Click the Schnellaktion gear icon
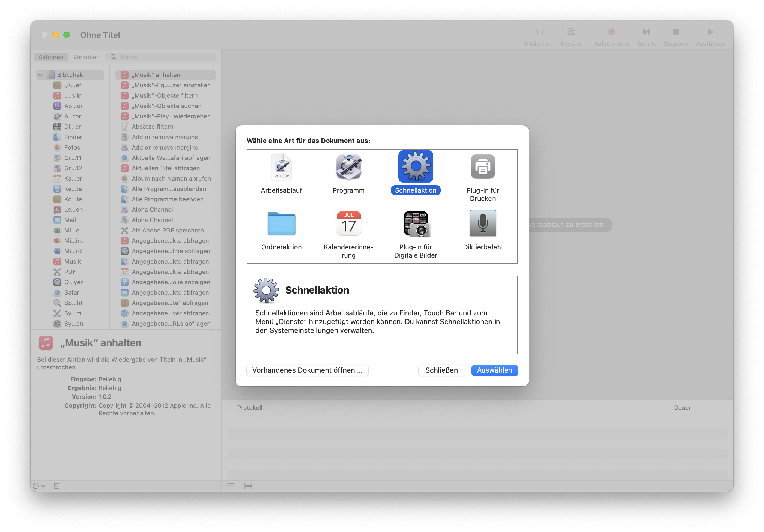The width and height of the screenshot is (764, 532). point(416,167)
